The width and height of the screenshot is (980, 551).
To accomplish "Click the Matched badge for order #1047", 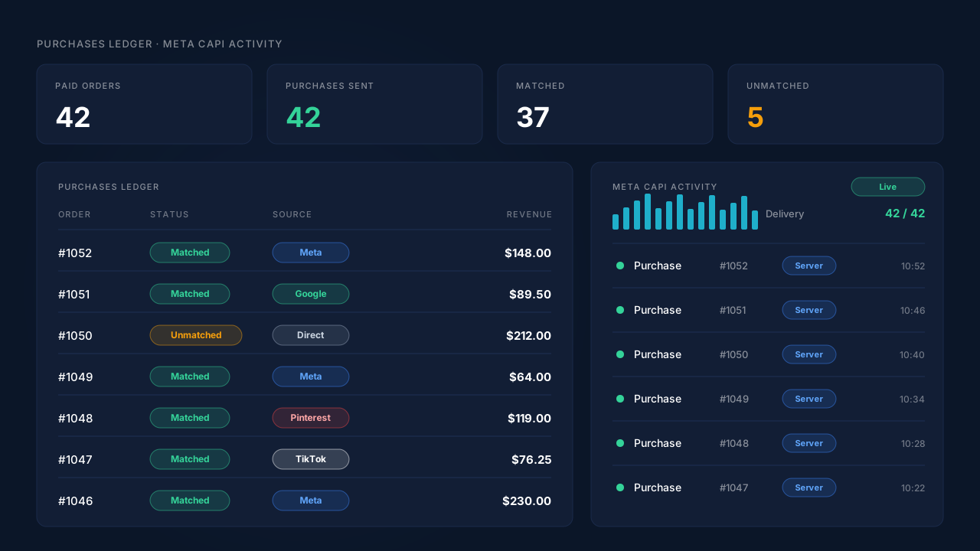I will 190,459.
